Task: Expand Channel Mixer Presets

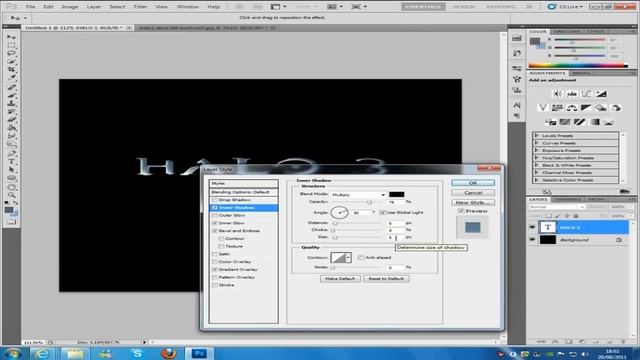Action: click(536, 172)
